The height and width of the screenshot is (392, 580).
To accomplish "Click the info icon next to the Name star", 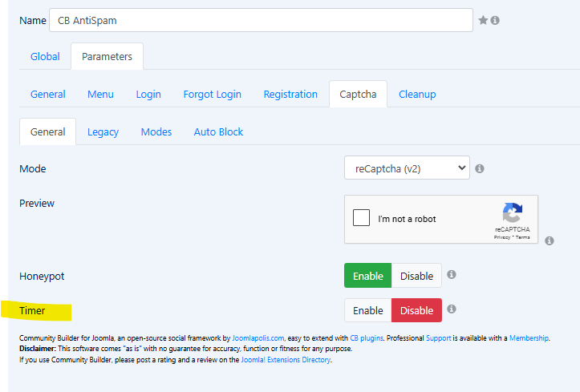I will (x=495, y=20).
